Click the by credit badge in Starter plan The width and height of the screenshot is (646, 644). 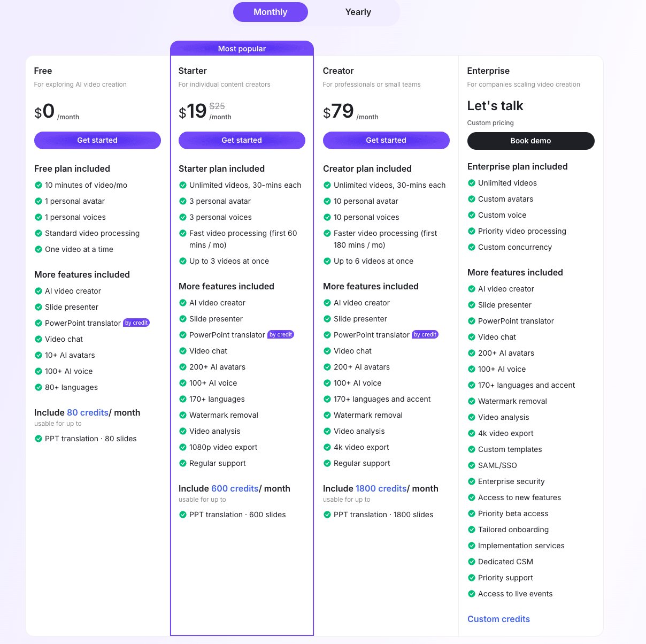(281, 335)
